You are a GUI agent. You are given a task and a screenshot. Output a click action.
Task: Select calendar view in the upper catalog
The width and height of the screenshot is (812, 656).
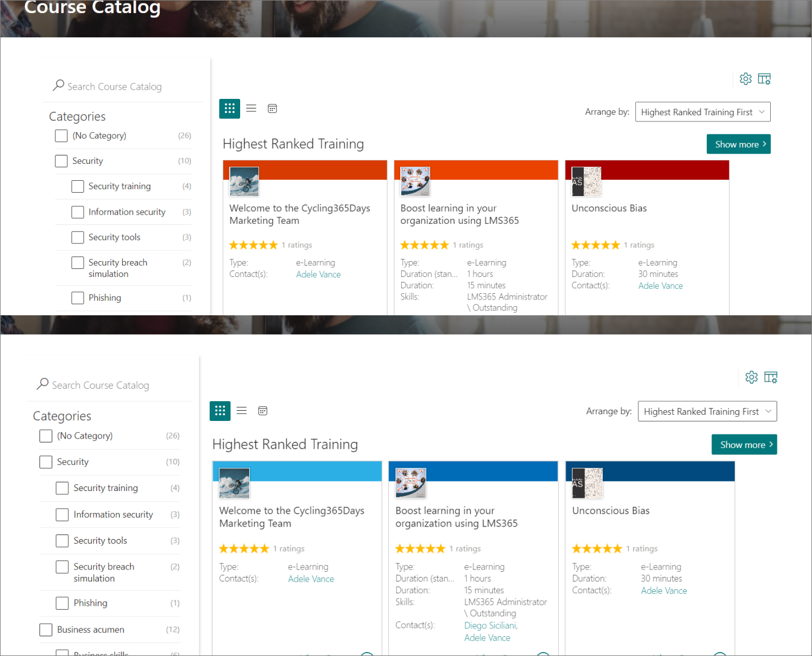pyautogui.click(x=272, y=108)
